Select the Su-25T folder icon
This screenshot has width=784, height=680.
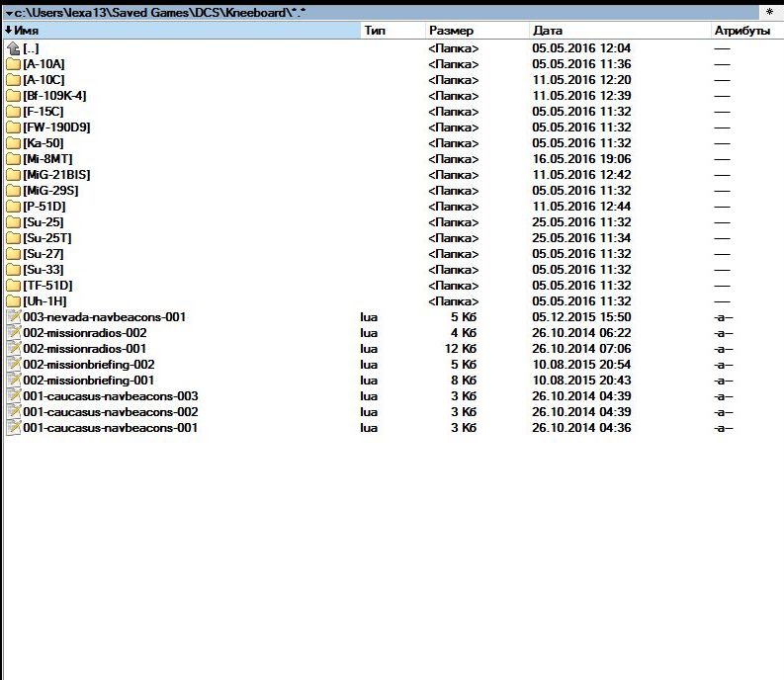[14, 238]
